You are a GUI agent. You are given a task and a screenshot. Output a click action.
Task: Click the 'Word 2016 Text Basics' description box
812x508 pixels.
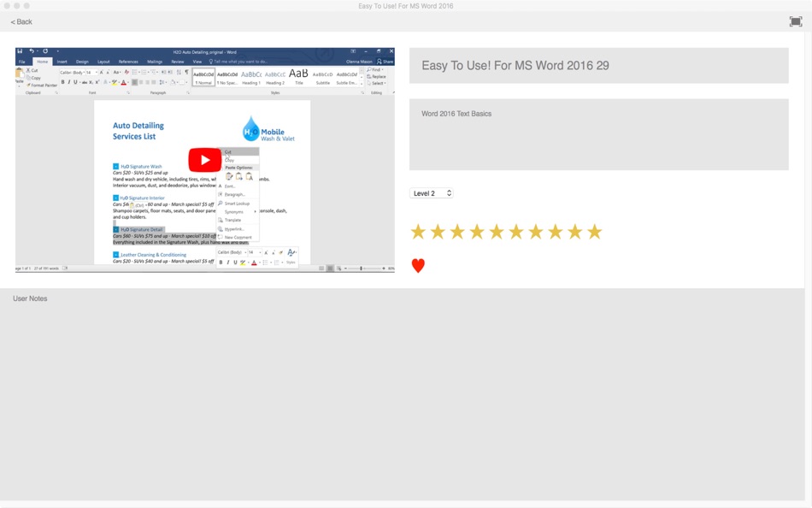point(598,134)
